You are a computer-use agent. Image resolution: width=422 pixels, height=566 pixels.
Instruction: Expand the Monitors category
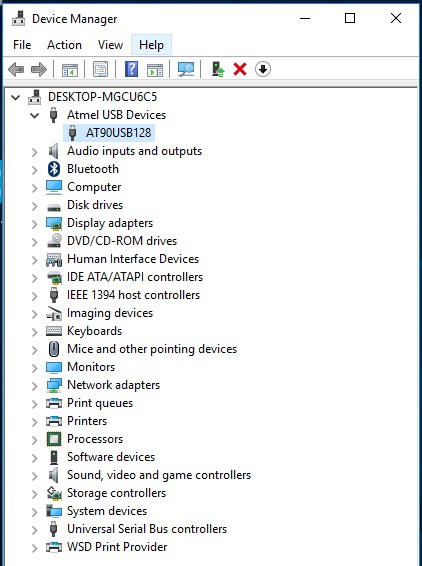(35, 368)
